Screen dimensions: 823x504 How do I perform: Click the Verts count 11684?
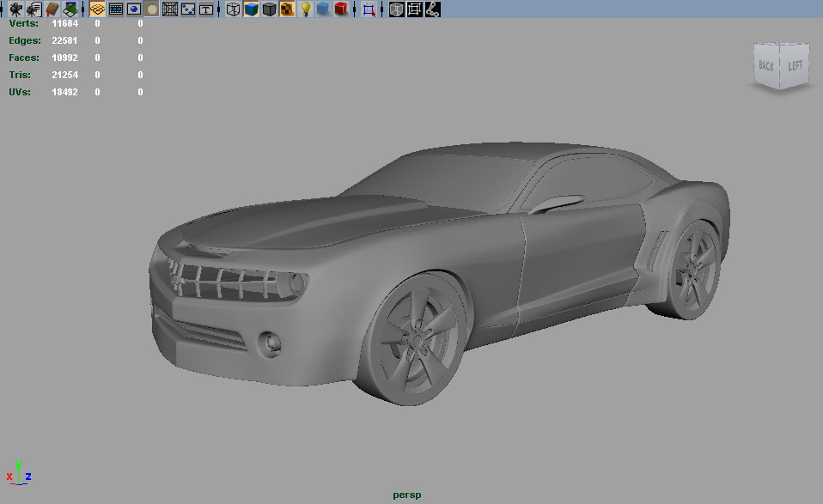[x=64, y=23]
